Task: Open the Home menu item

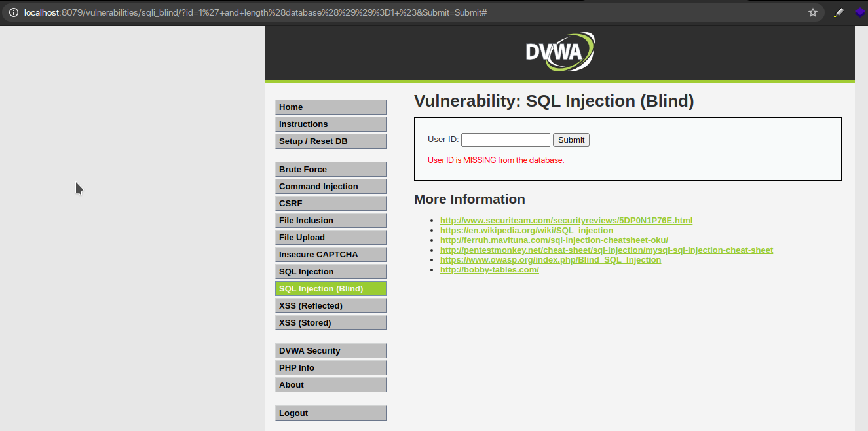Action: (x=331, y=107)
